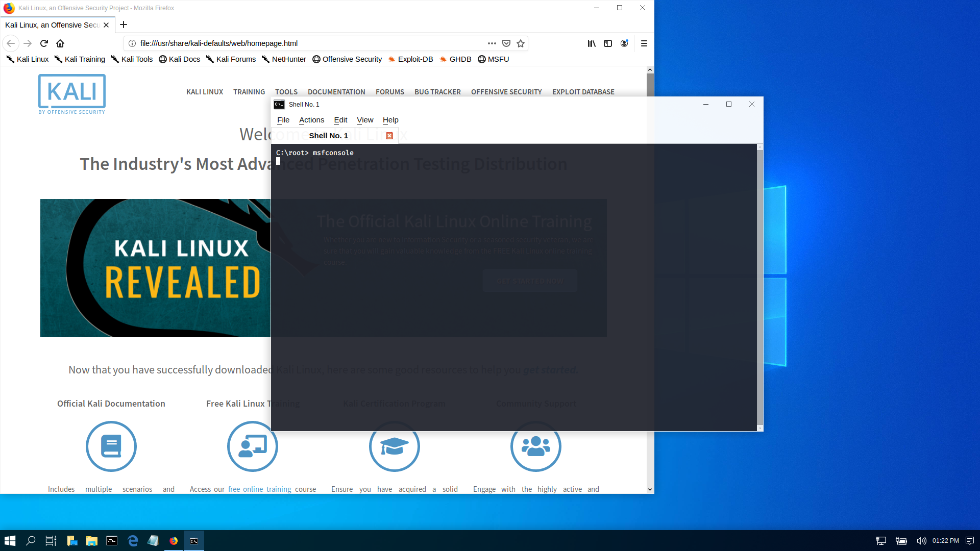Toggle the browser sidebar
This screenshot has height=551, width=980.
(608, 43)
